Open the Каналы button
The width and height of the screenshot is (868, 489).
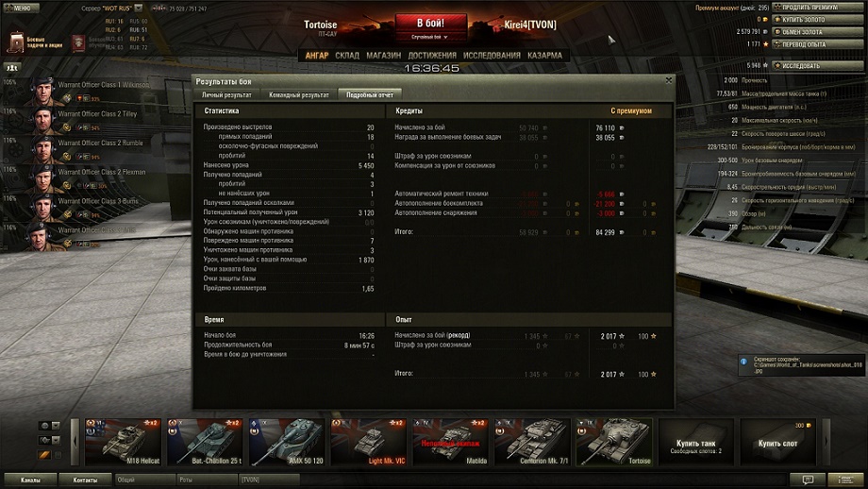pos(30,480)
